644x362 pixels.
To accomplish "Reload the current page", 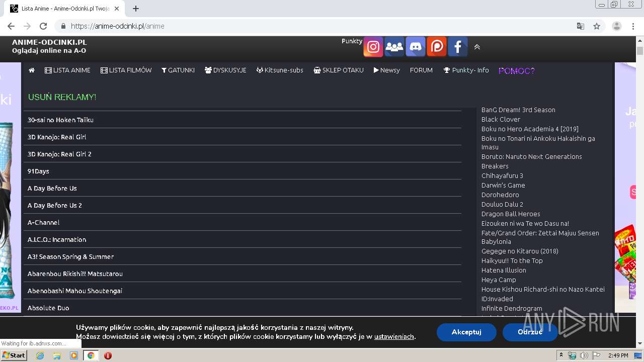I will click(43, 26).
